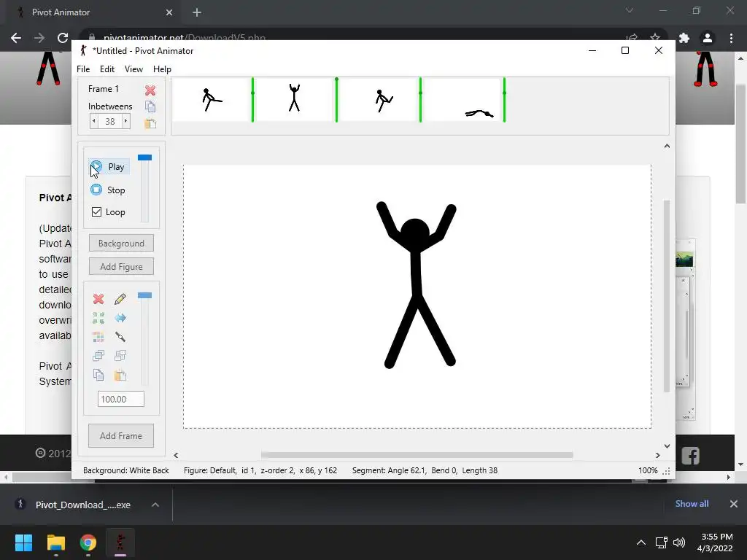The height and width of the screenshot is (560, 747).
Task: Raise figure z-order icon
Action: 98,356
